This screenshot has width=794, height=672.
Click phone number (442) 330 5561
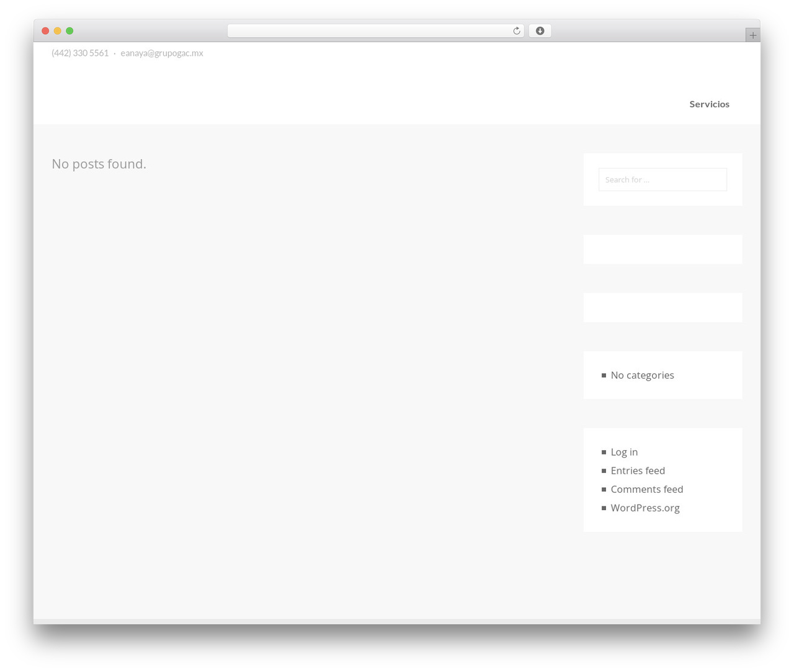click(80, 53)
